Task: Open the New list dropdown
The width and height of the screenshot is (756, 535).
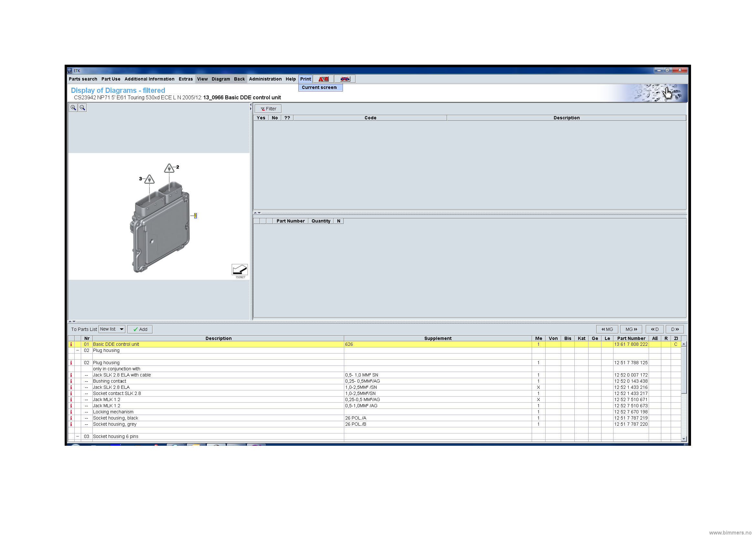Action: click(112, 329)
